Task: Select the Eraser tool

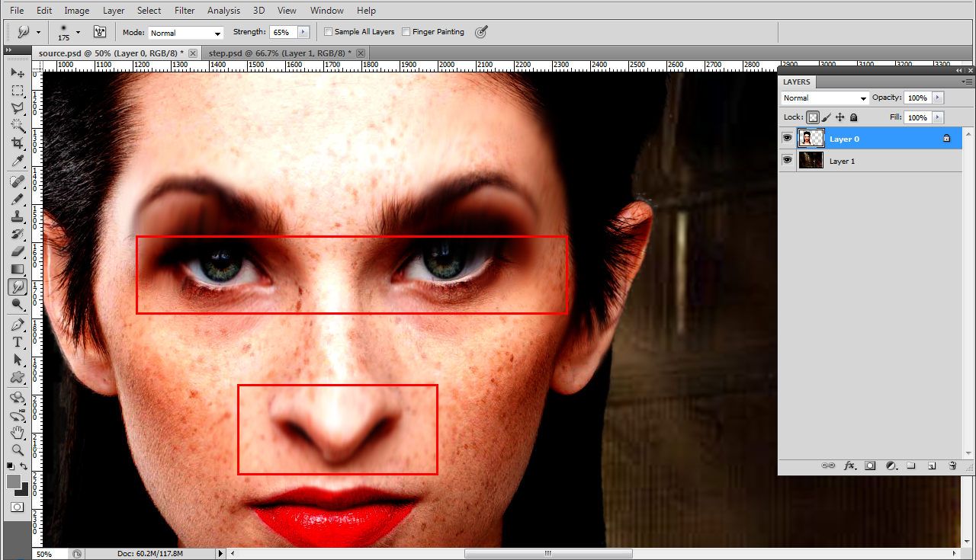Action: [x=18, y=251]
